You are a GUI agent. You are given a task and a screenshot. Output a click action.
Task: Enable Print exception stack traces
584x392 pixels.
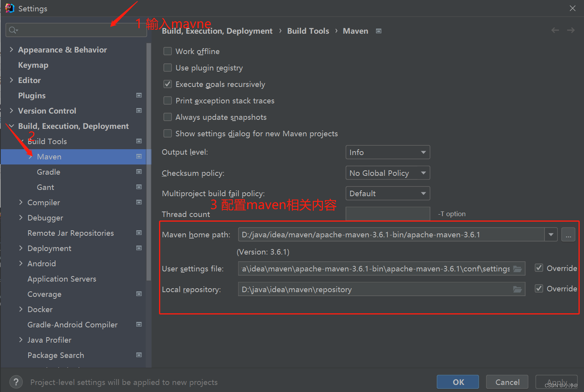168,101
